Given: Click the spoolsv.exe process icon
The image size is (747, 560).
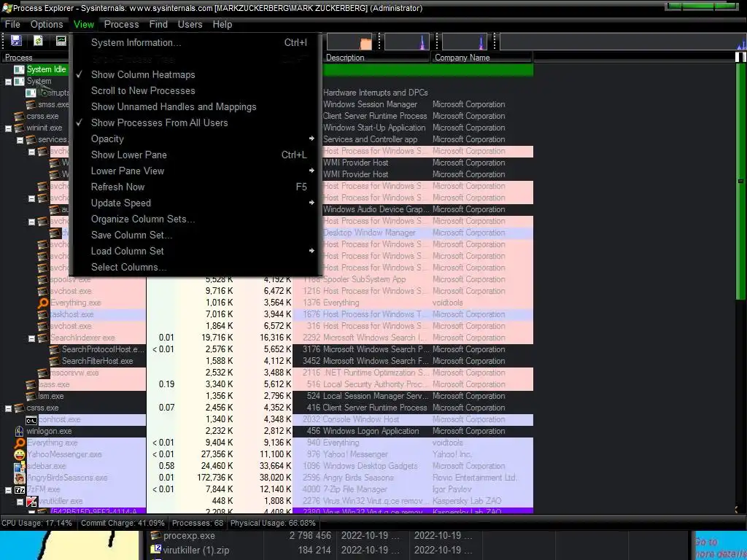Looking at the screenshot, I should point(43,279).
